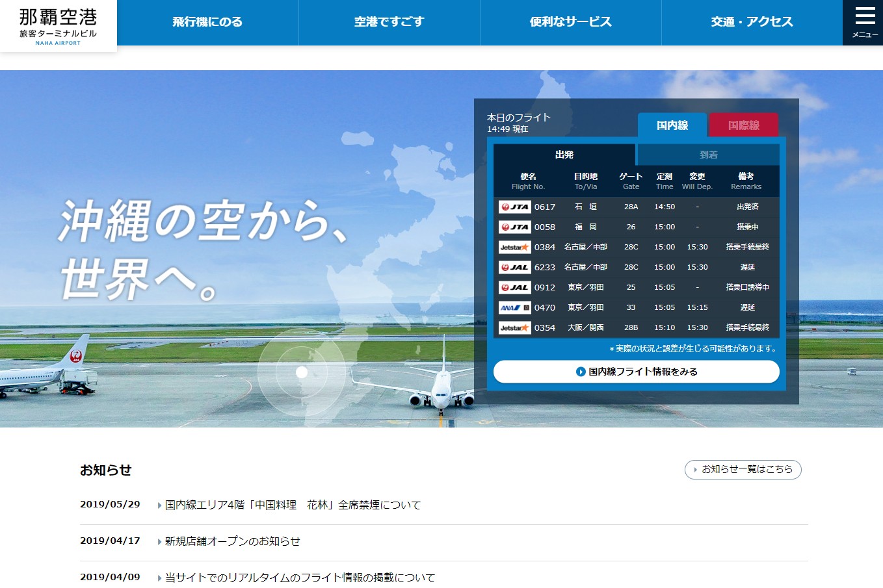883x588 pixels.
Task: Open お知らせ一覧はこちら link
Action: (743, 470)
